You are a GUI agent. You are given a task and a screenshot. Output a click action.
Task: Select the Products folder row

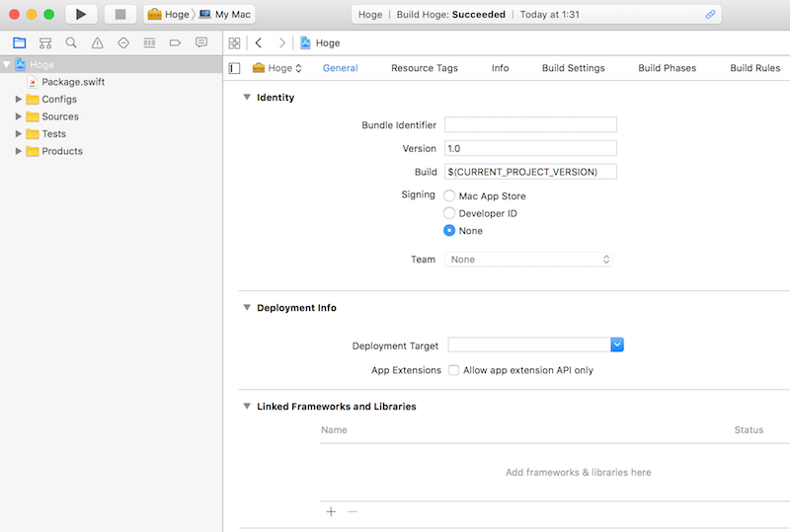pos(111,151)
